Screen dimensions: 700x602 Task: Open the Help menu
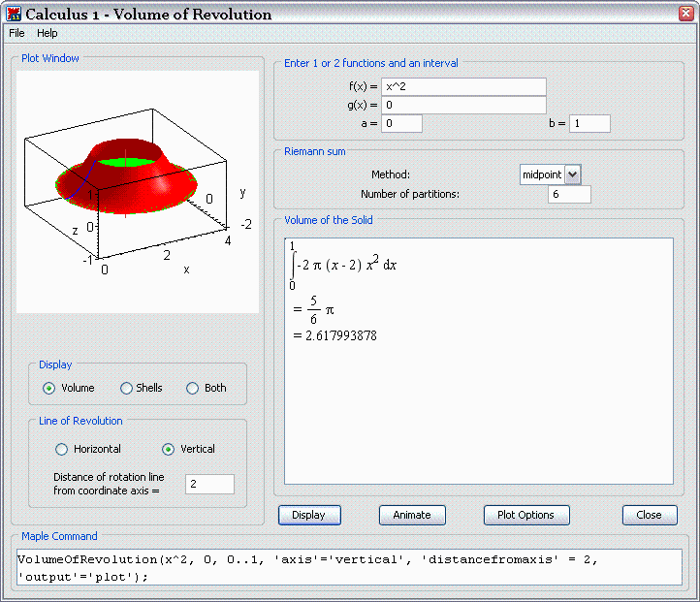click(48, 33)
